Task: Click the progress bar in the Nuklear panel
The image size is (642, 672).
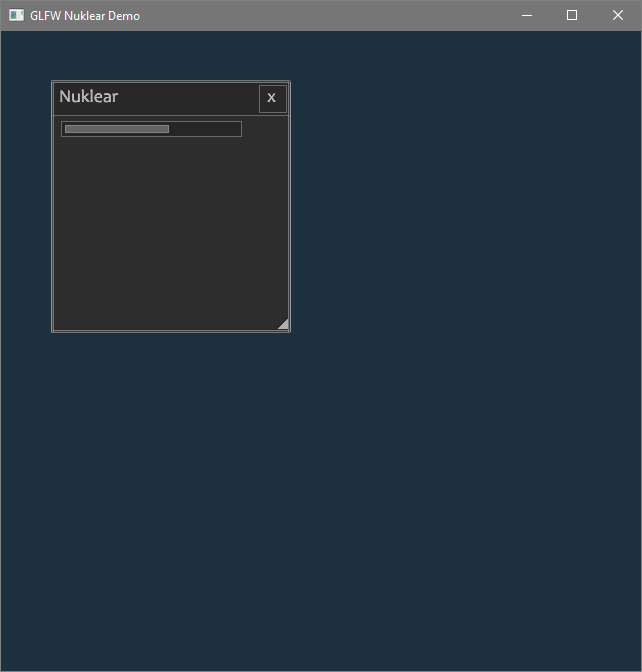Action: click(151, 129)
